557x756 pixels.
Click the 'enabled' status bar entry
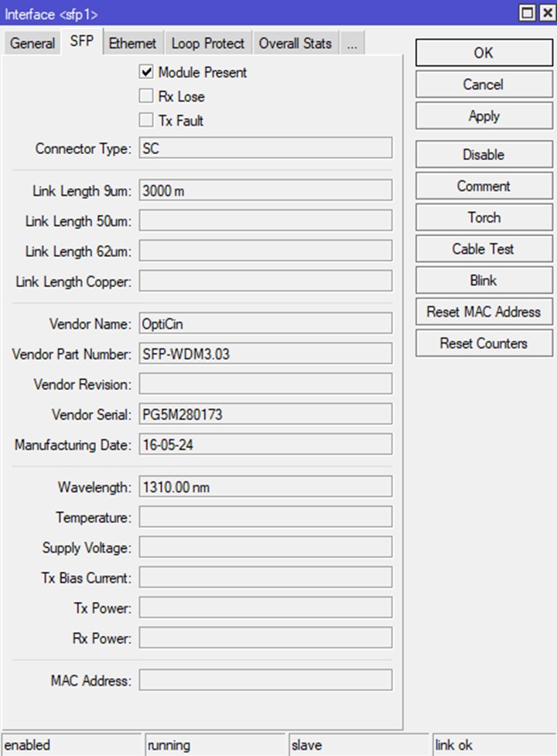71,745
